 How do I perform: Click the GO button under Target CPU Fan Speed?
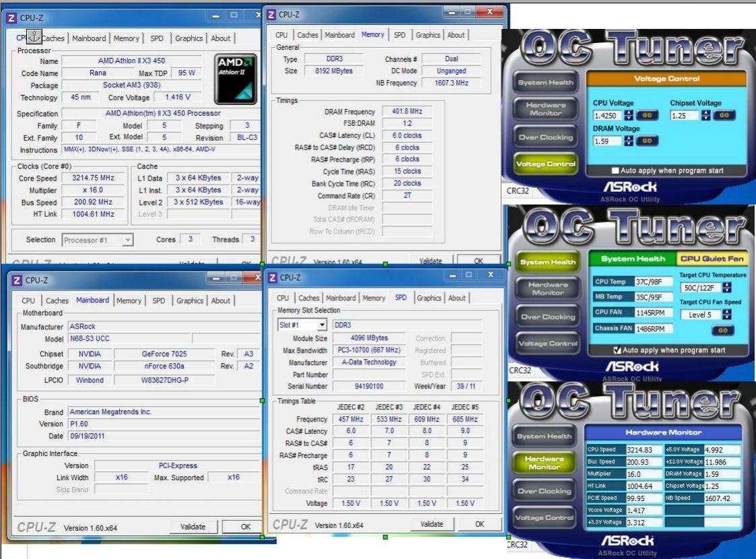click(723, 331)
